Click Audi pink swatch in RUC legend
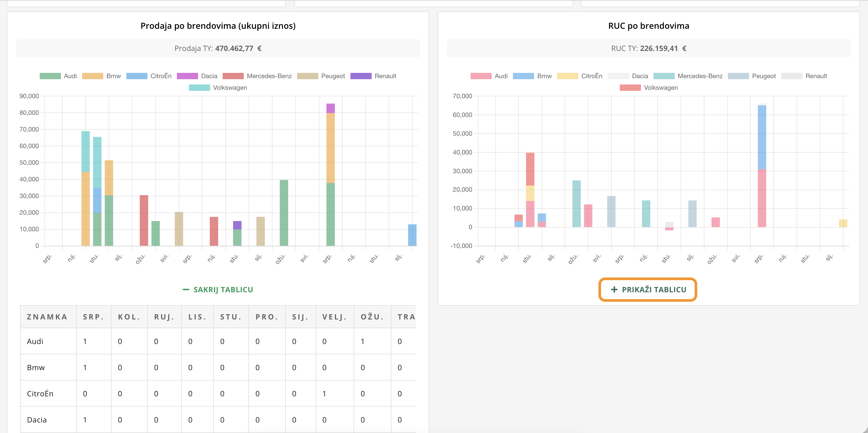Image resolution: width=868 pixels, height=433 pixels. pyautogui.click(x=481, y=76)
